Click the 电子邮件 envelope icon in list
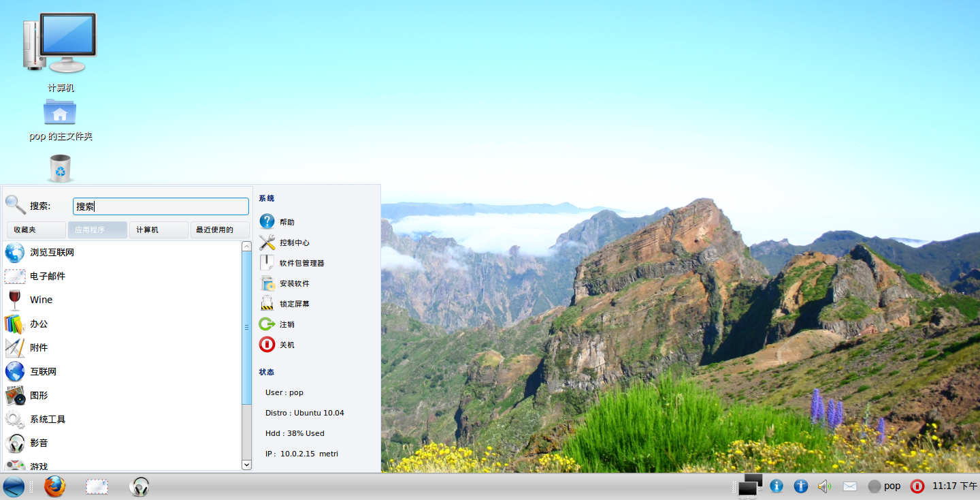Image resolution: width=980 pixels, height=500 pixels. pyautogui.click(x=15, y=277)
